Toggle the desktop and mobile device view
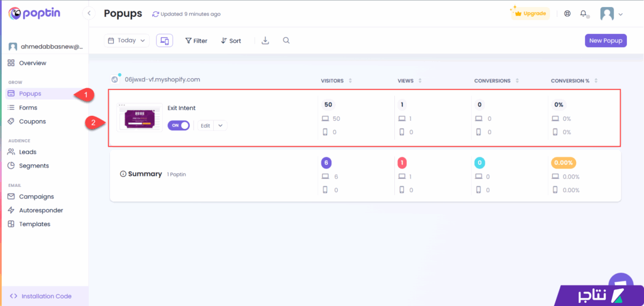 165,41
